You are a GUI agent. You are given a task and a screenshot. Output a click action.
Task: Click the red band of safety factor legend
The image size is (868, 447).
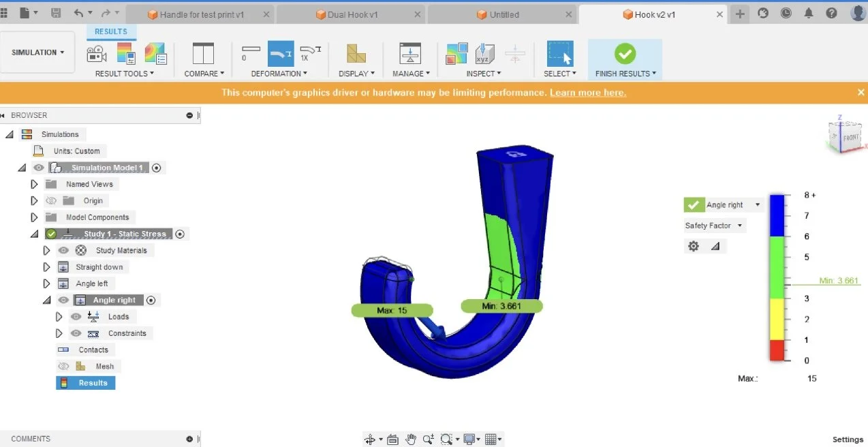(x=777, y=350)
